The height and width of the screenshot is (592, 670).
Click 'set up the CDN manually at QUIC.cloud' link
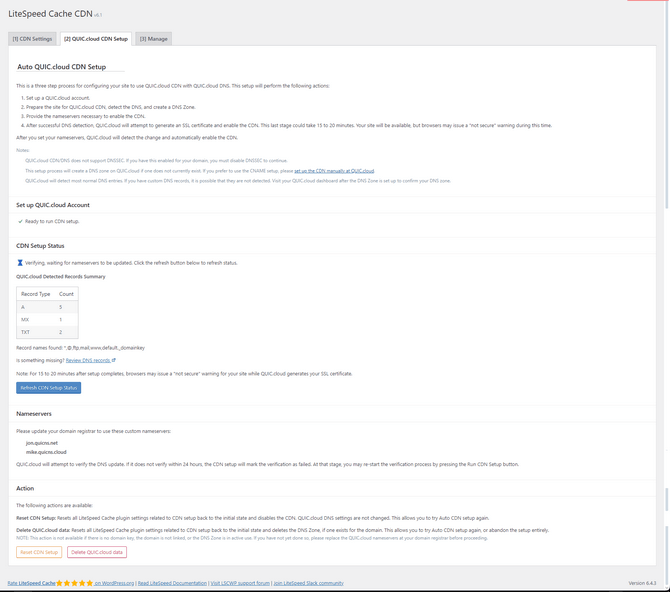[x=334, y=171]
